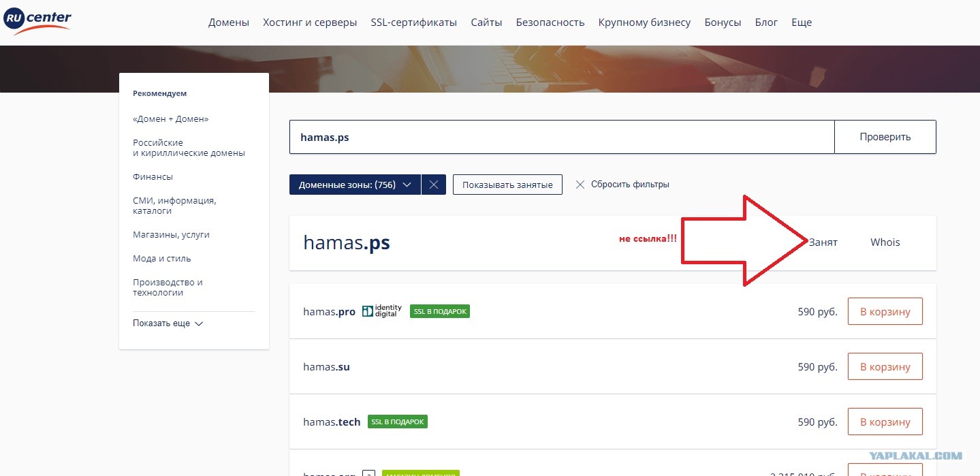Click the Рекомендуем sidebar heading
Image resolution: width=980 pixels, height=476 pixels.
pos(159,93)
